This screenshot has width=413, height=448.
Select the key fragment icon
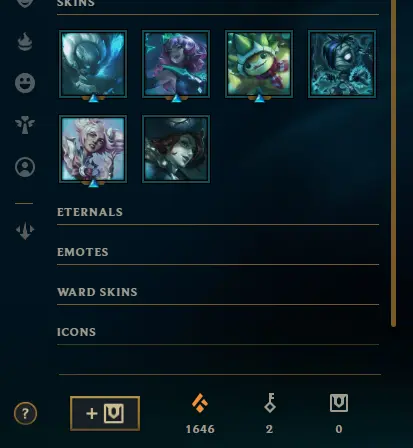pyautogui.click(x=270, y=403)
